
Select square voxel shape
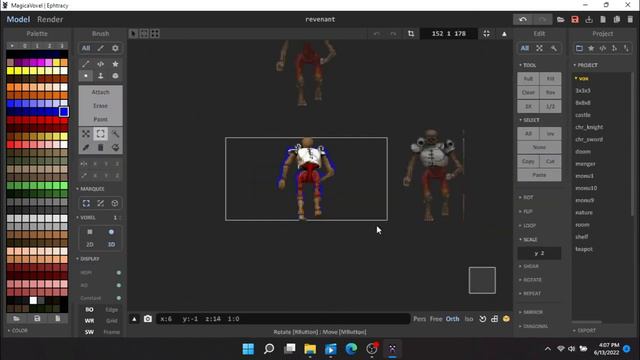(x=90, y=232)
